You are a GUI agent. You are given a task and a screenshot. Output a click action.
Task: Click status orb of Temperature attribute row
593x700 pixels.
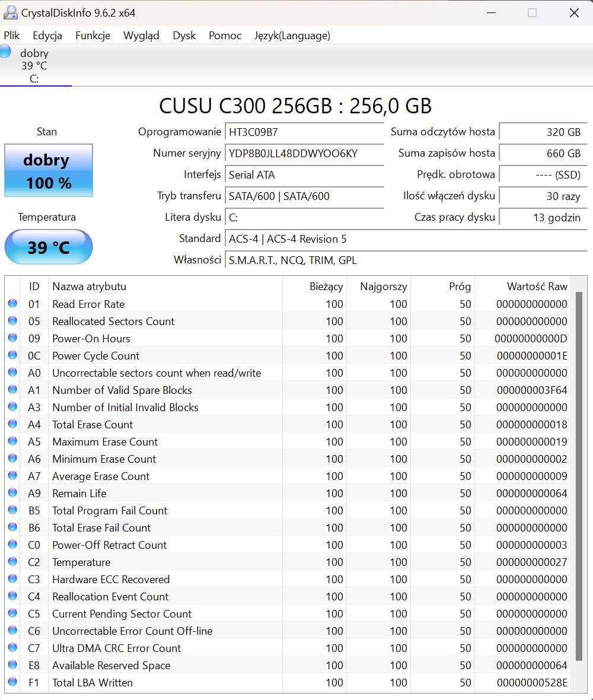pos(12,561)
